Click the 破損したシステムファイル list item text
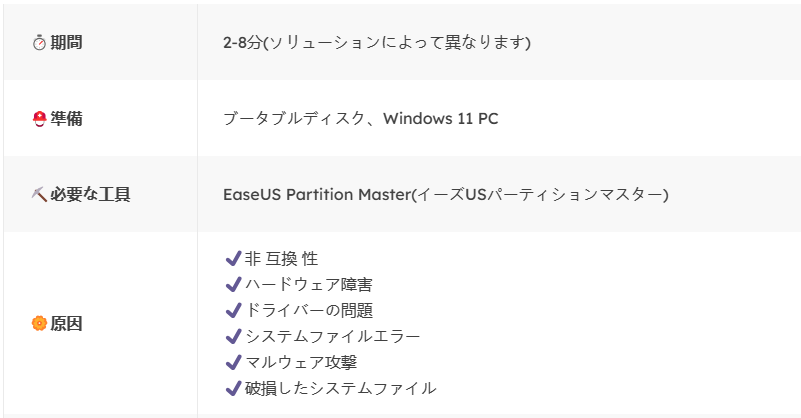The image size is (801, 418). (x=340, y=388)
